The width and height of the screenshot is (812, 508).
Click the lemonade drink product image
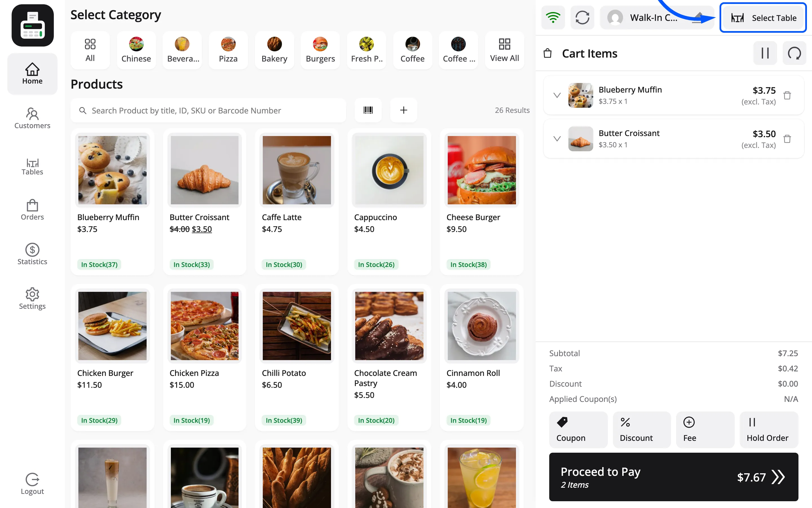point(482,478)
